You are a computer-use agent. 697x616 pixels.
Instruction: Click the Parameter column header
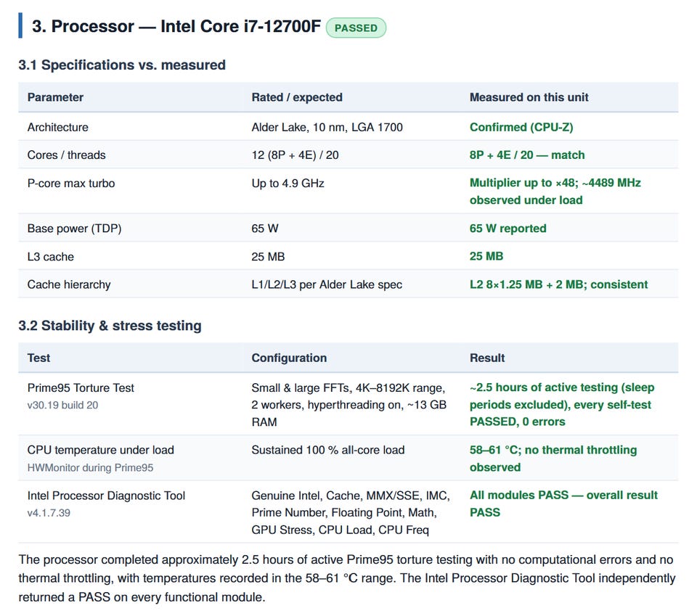coord(55,97)
